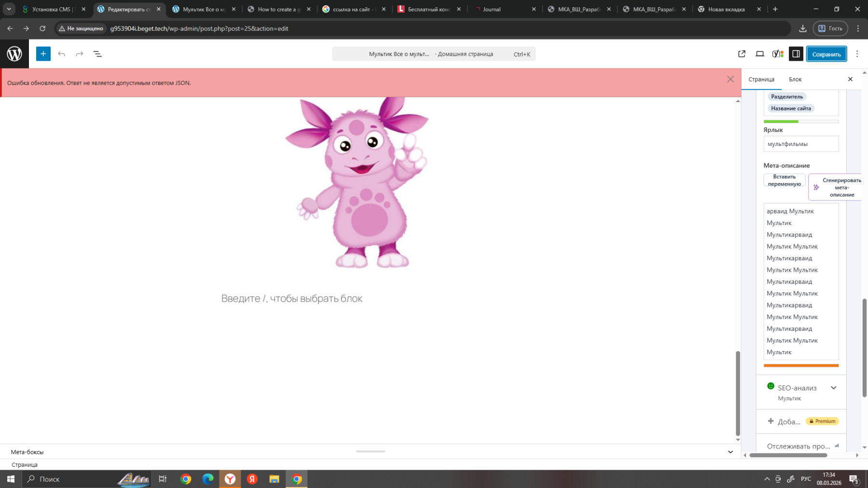This screenshot has width=868, height=488.
Task: Expand the SEO-анализ section
Action: tap(833, 388)
